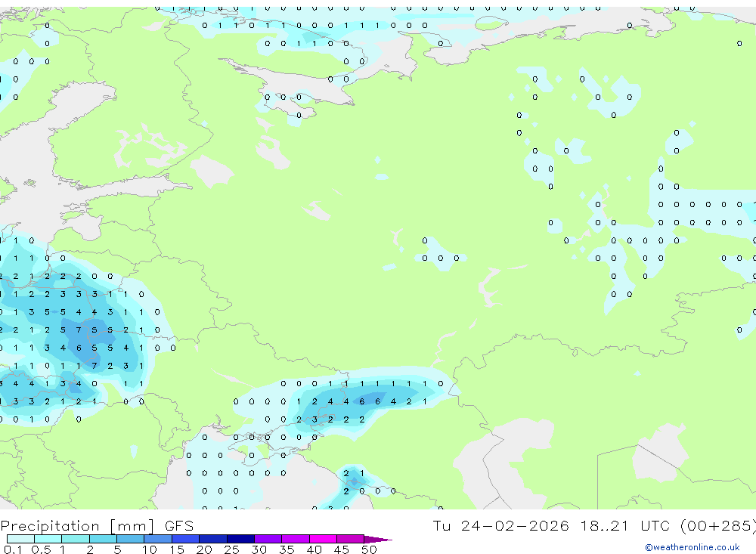Click the '10' legend label
Screen dimensions: 756x554
(x=150, y=549)
